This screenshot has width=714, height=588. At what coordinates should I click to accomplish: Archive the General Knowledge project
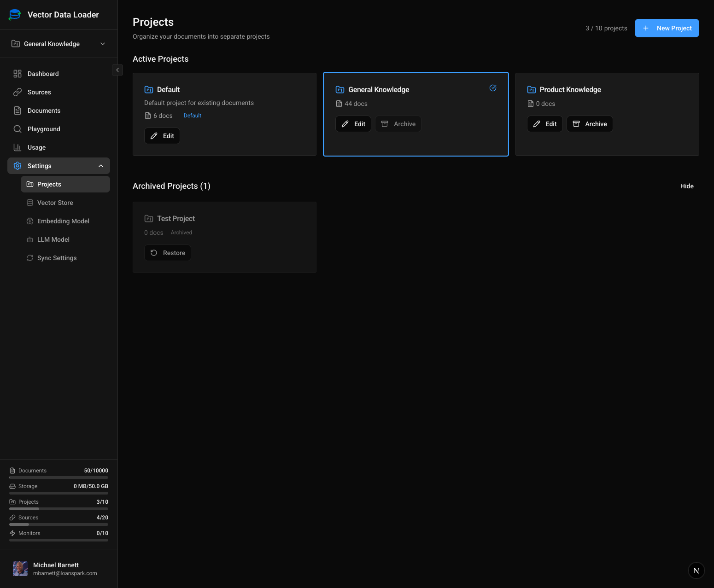pos(398,124)
